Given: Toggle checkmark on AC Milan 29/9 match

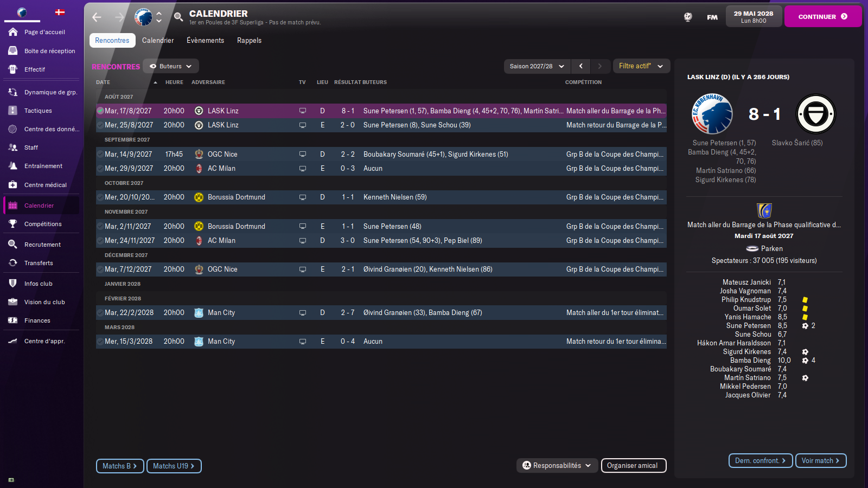Looking at the screenshot, I should point(100,169).
